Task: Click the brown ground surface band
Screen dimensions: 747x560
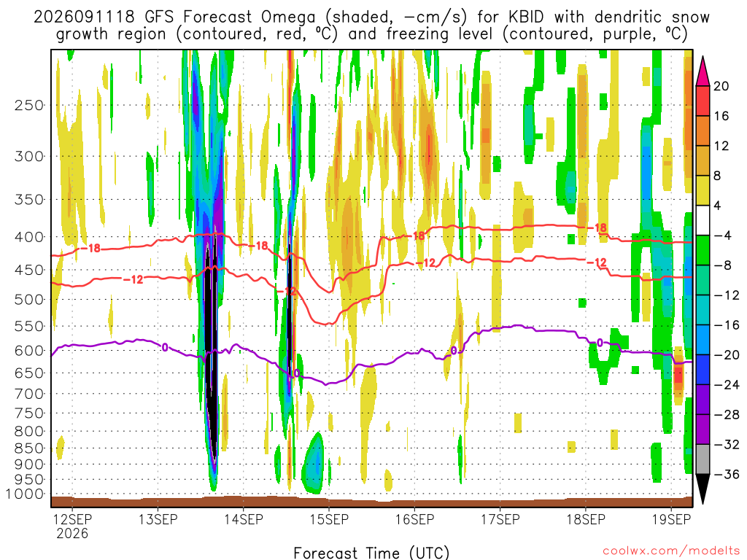Action: pos(371,502)
